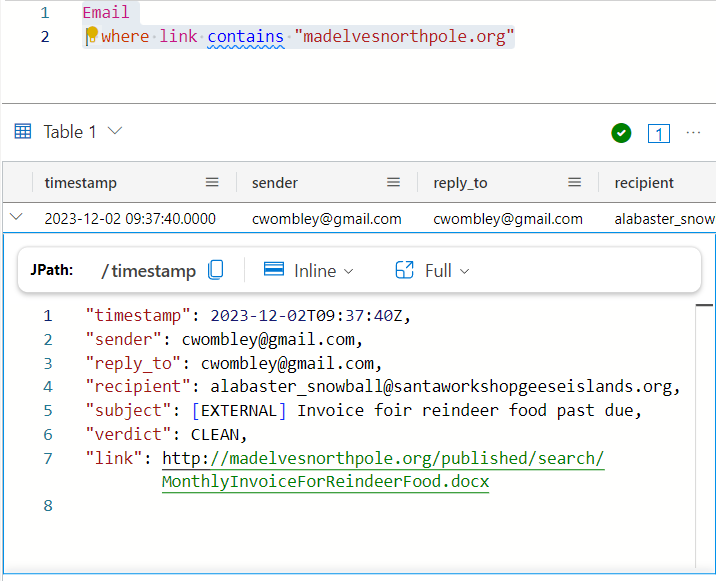Click the sender column header label
This screenshot has height=581, width=716.
coord(275,182)
